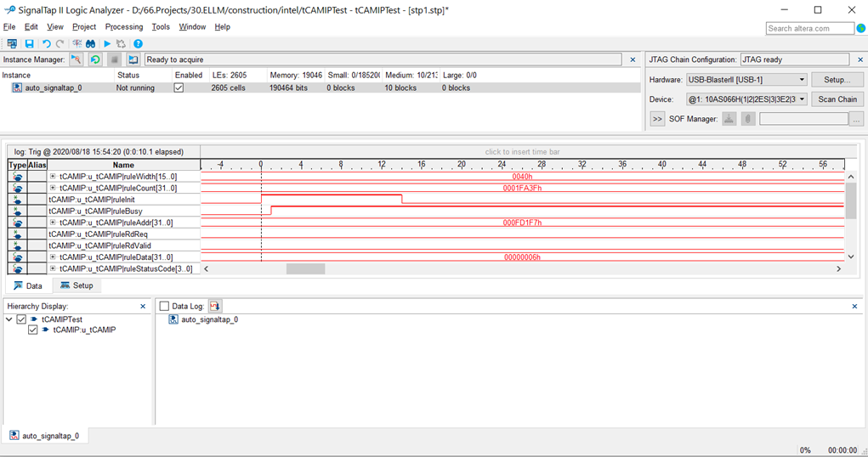Click the waveform vertical scrollbar down arrow
Screen dimensions: 868x457
click(x=851, y=257)
